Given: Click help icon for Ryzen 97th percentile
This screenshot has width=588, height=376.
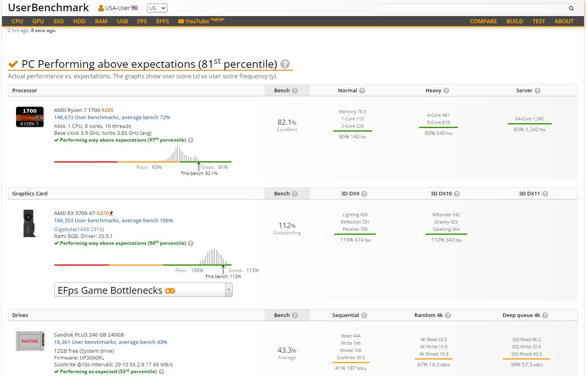Looking at the screenshot, I should click(x=191, y=140).
